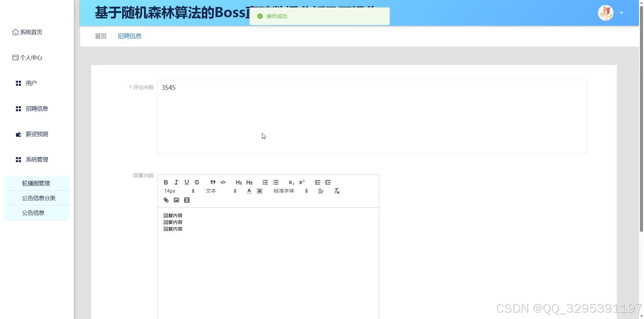Clear text formatting in editor
The image size is (644, 319).
click(x=337, y=191)
